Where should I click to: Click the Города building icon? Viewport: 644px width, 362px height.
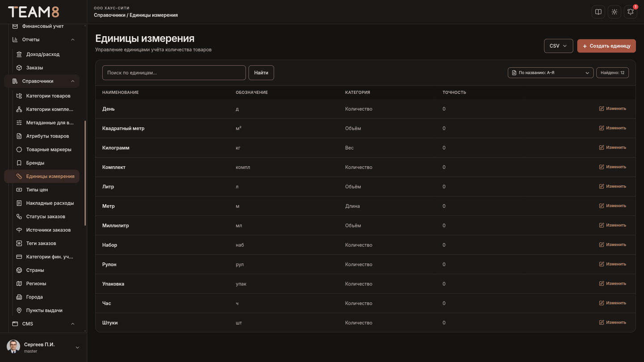tap(19, 297)
